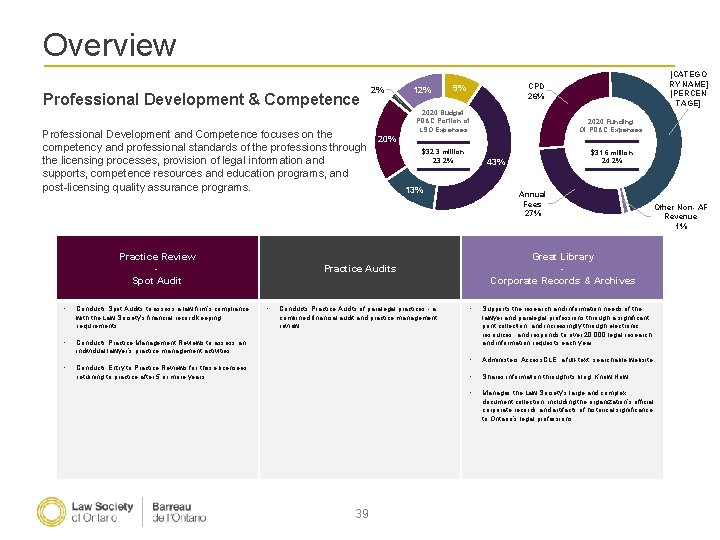Screen dimensions: 720x540
Task: Click the light purple 12% donut segment
Action: click(x=422, y=89)
